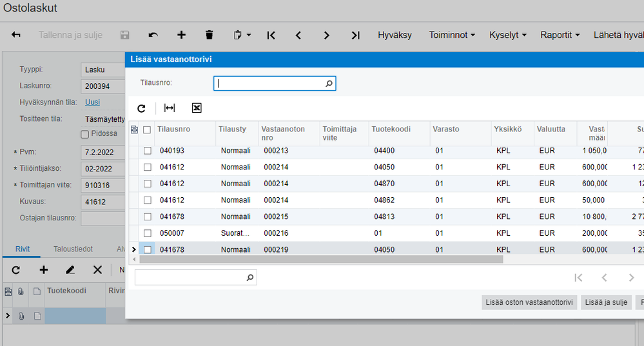Fit columns width icon in dialog
644x346 pixels.
(169, 108)
